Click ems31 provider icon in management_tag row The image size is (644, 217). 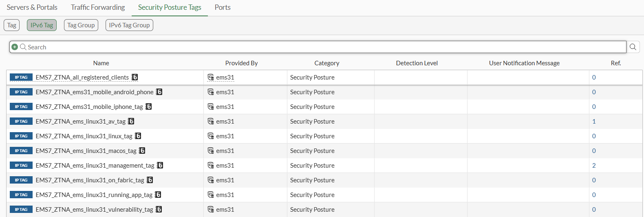point(211,165)
